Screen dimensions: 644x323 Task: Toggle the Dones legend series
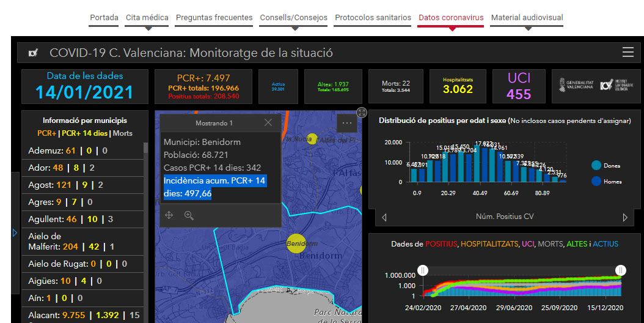click(596, 165)
